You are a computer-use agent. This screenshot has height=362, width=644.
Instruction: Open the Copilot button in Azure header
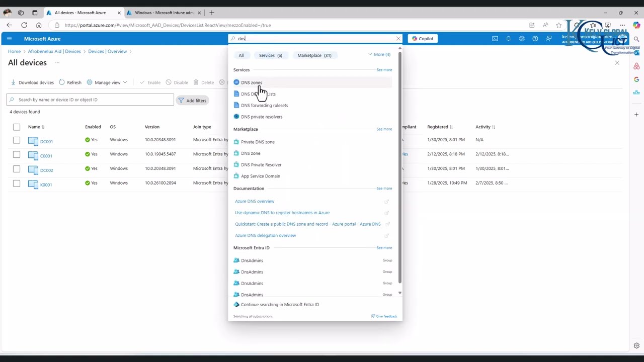[x=423, y=39]
